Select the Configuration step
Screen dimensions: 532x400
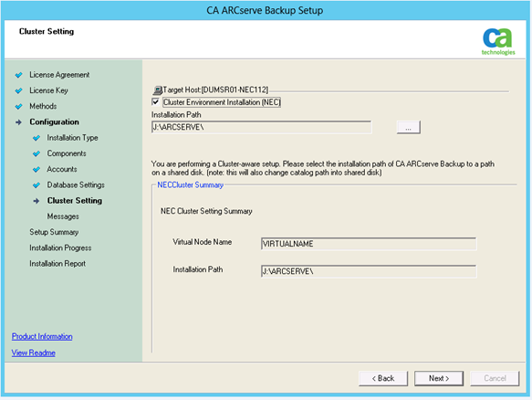pos(54,121)
